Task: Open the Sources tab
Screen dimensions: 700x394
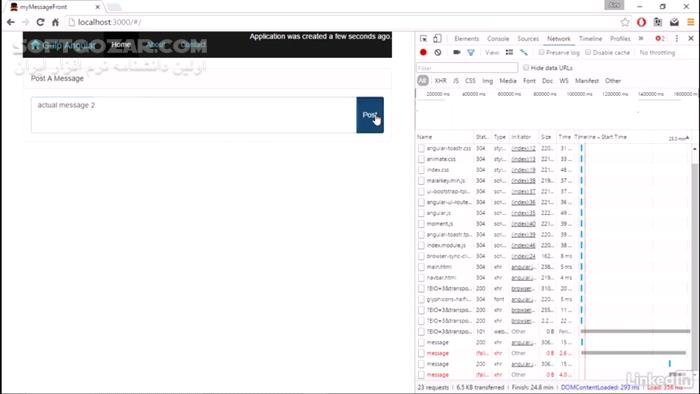Action: 528,39
